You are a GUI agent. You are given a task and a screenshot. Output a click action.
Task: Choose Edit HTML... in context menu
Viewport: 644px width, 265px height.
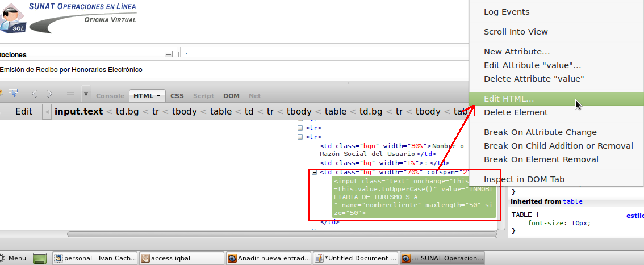[556, 99]
